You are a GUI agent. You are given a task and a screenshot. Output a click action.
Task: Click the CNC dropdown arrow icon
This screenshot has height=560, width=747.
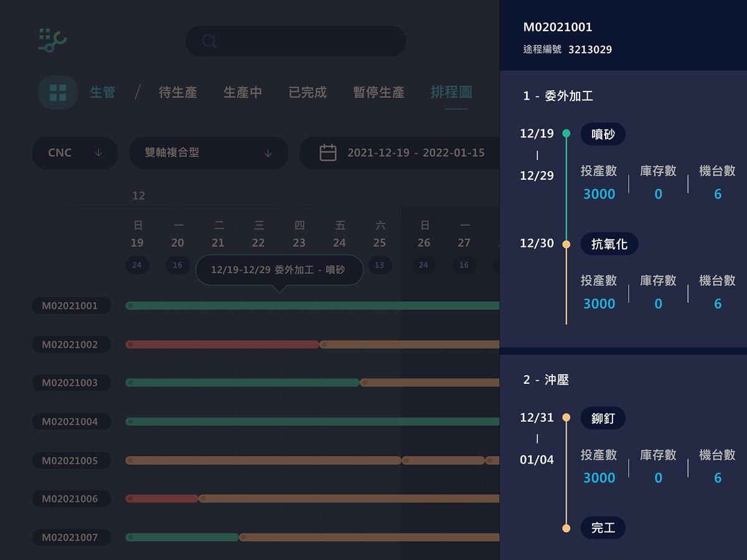tap(98, 152)
